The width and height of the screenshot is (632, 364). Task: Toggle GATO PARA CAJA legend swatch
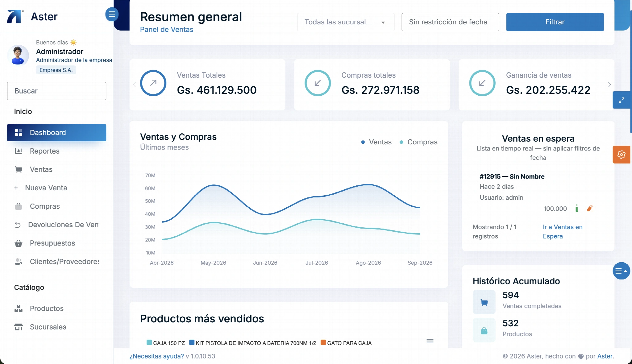[323, 342]
